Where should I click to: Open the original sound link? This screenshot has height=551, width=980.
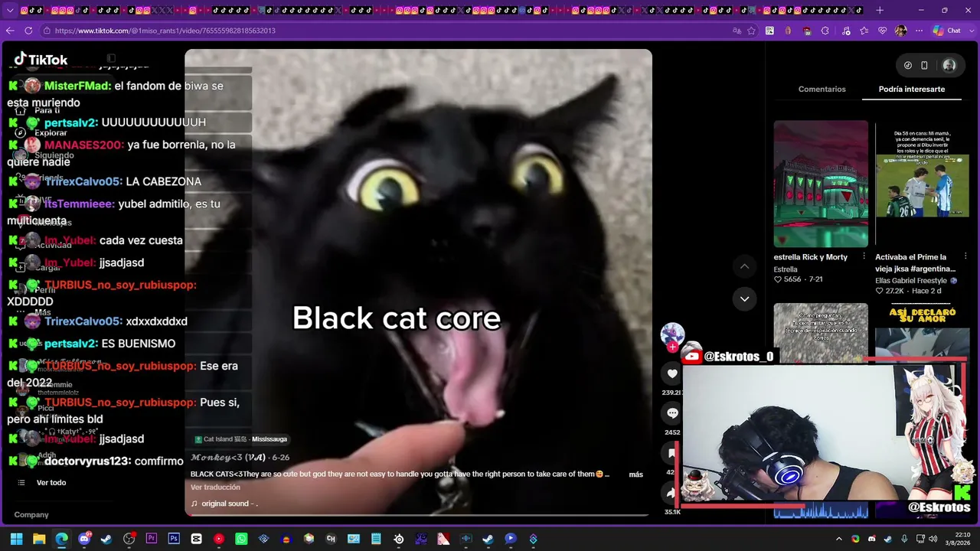pyautogui.click(x=224, y=504)
